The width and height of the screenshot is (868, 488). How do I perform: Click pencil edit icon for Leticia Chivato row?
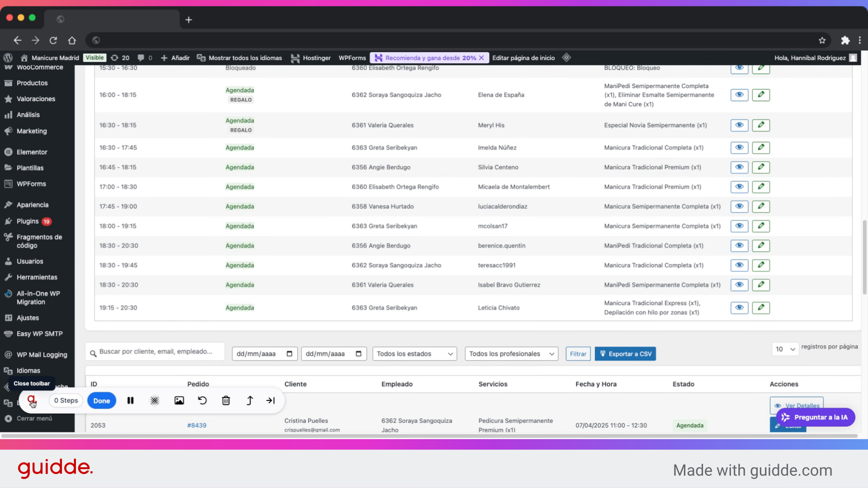(761, 308)
